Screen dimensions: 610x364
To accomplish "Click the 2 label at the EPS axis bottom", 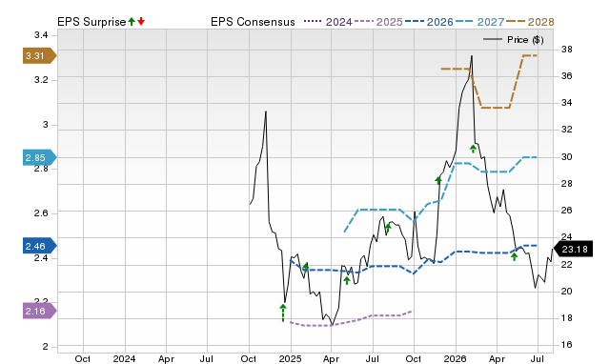I will tap(45, 347).
